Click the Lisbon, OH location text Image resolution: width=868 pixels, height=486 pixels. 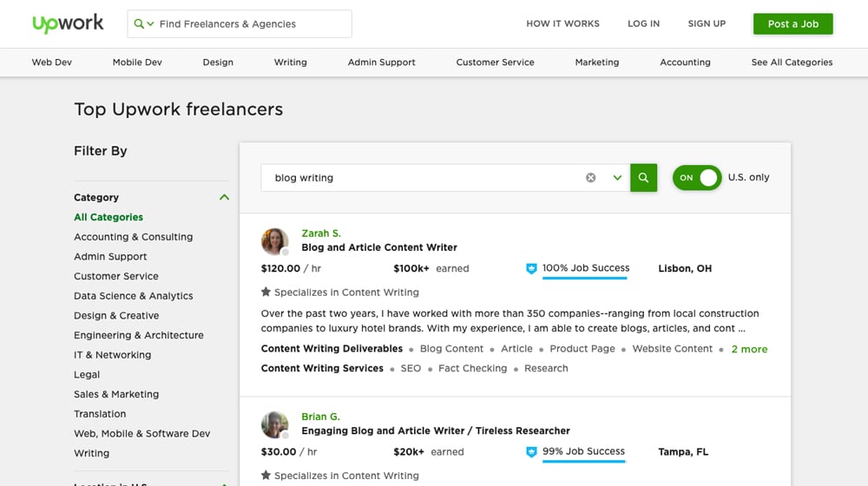tap(685, 268)
